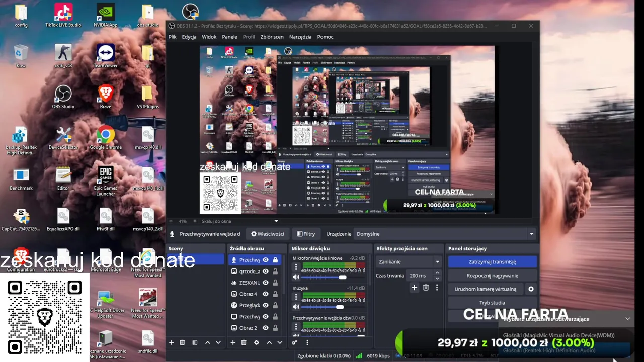
Task: Collapse Wybierz urządzenie odtwarzające chevron
Action: (627, 319)
